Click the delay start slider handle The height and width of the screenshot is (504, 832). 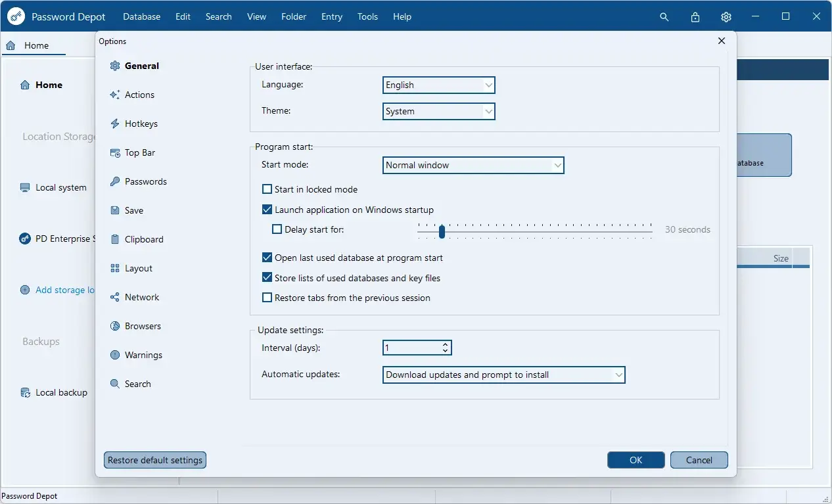coord(442,231)
